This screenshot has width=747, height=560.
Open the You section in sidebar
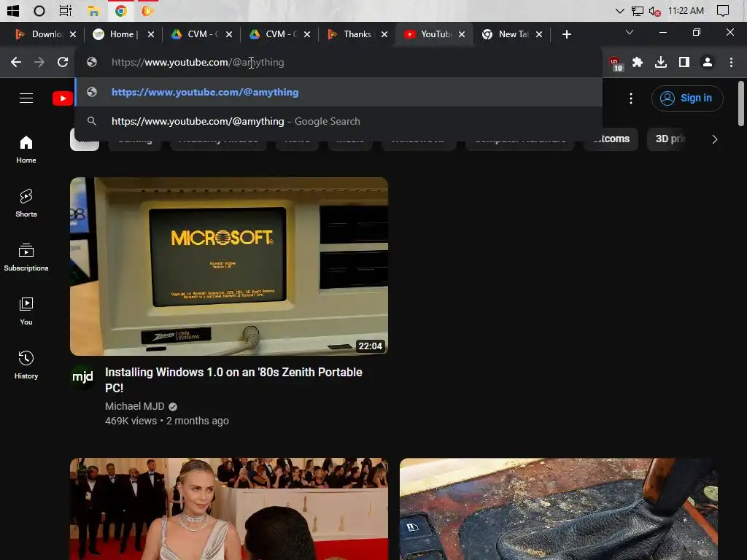click(26, 311)
